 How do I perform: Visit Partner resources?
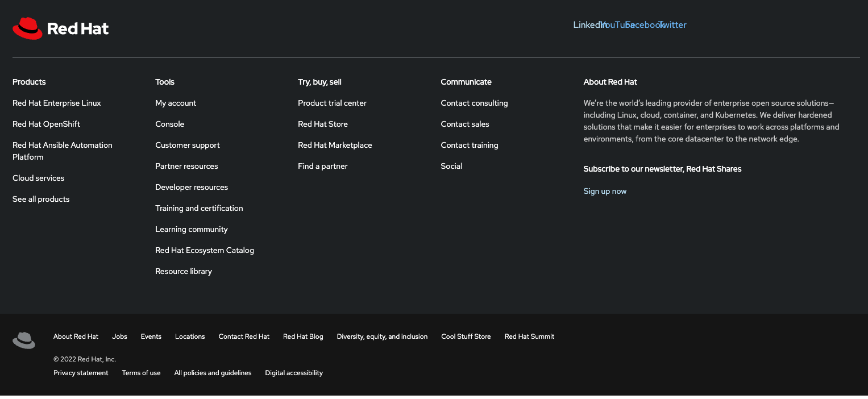point(186,166)
